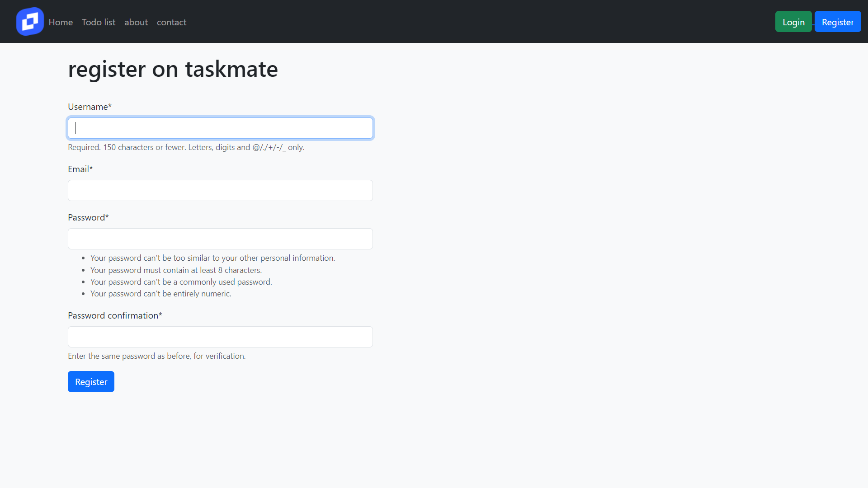Click the Password input field
The width and height of the screenshot is (868, 488).
[x=220, y=239]
